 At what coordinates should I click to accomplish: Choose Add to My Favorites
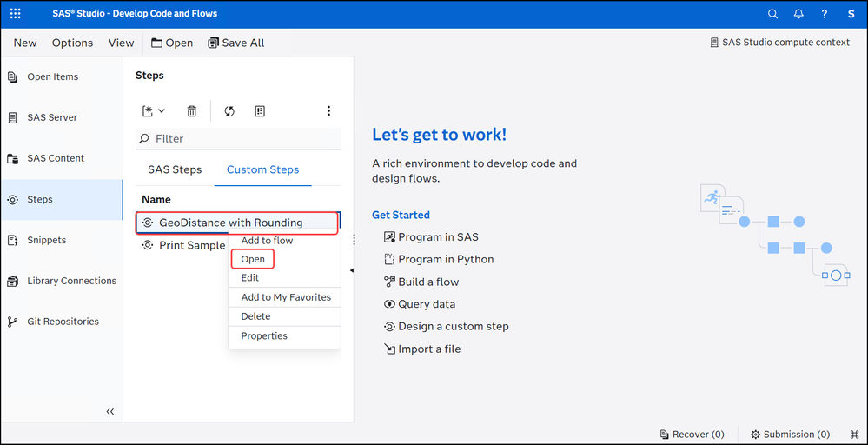pos(286,297)
